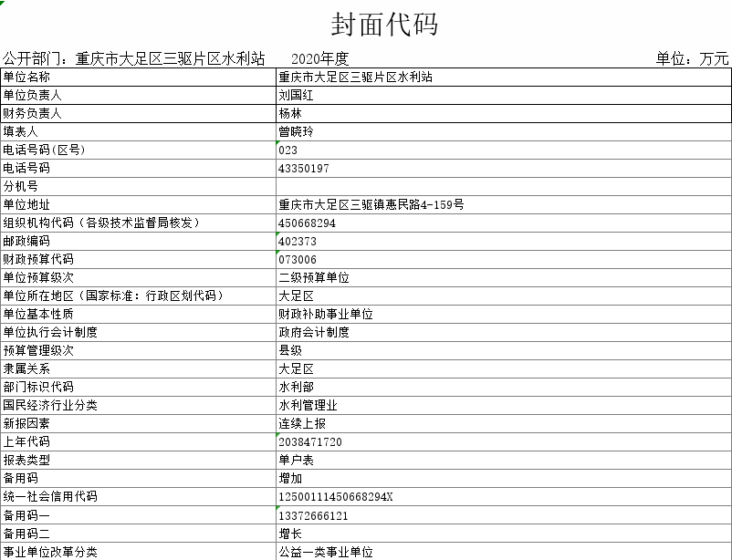
Task: Click the 统一社会信用代码 label cell
Action: coord(139,495)
